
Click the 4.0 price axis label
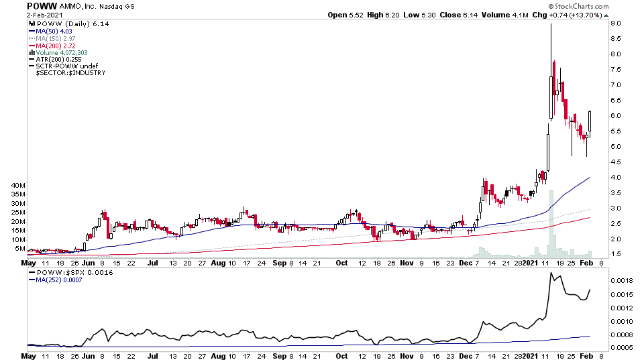pos(616,178)
